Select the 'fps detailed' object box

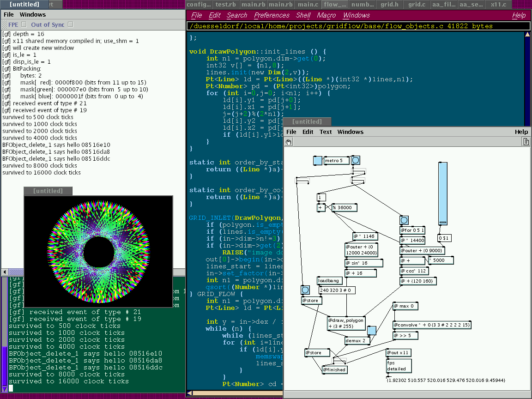[399, 366]
